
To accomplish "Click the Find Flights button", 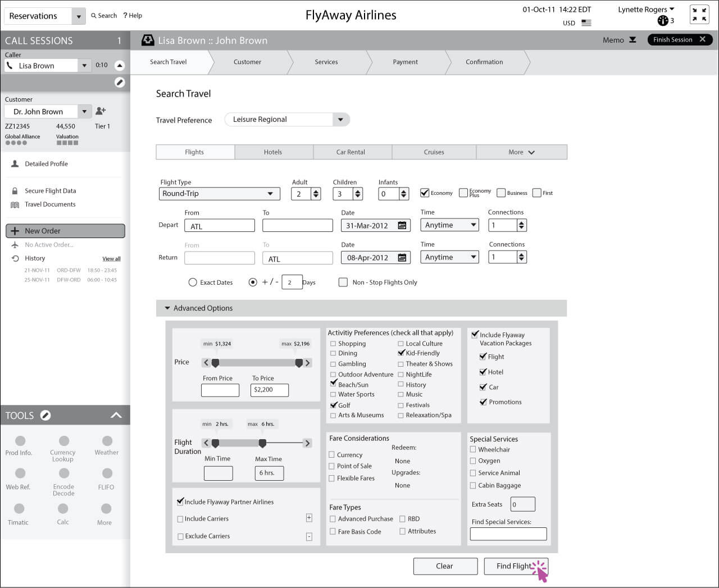I will click(514, 566).
